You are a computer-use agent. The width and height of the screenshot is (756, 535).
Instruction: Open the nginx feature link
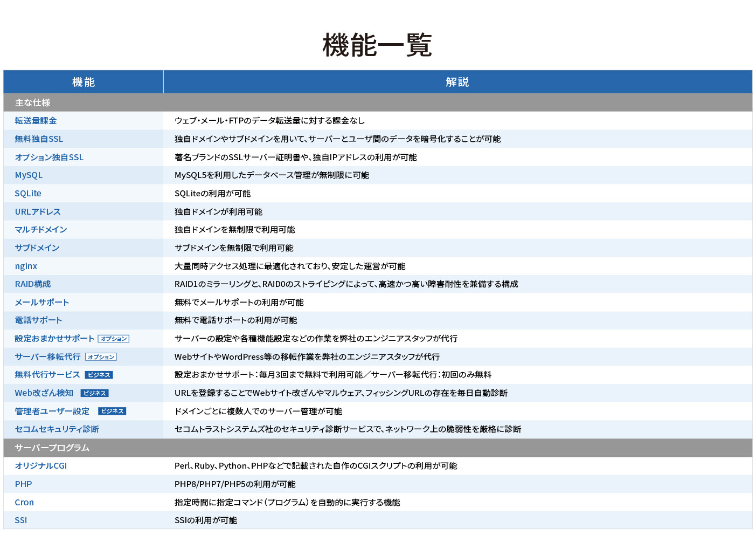[x=26, y=266]
